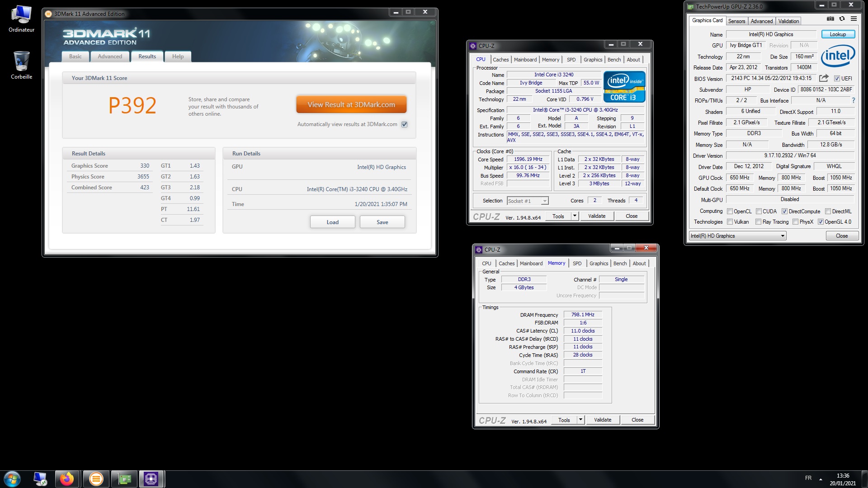The width and height of the screenshot is (868, 488).
Task: Show hidden tray icons arrow
Action: 821,479
